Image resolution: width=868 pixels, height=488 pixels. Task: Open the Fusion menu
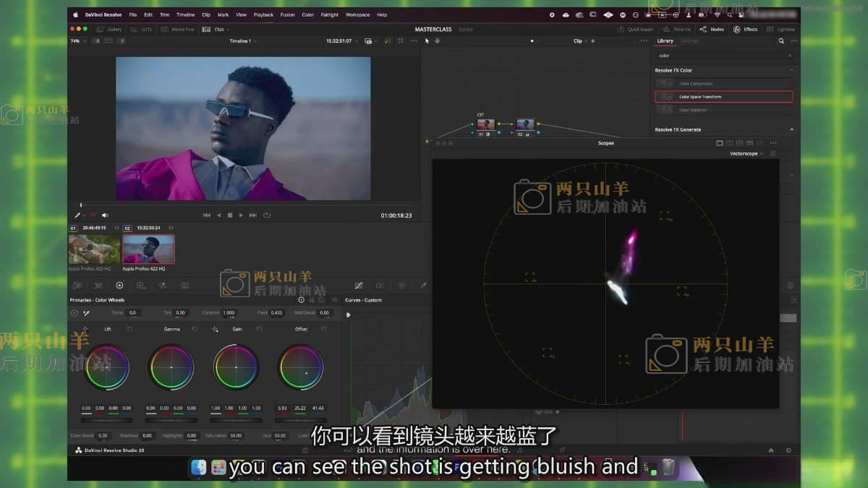(x=287, y=14)
